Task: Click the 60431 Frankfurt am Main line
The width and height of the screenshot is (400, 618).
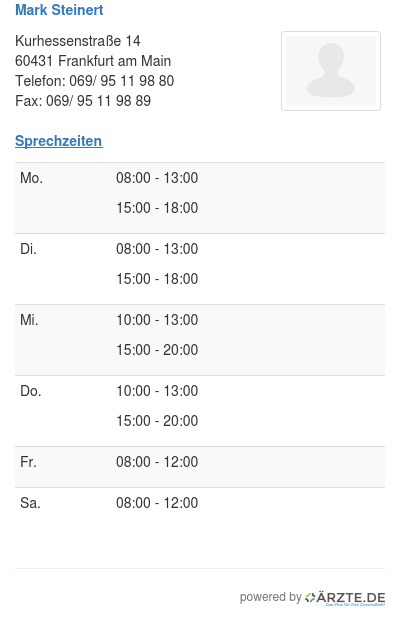Action: (x=93, y=61)
